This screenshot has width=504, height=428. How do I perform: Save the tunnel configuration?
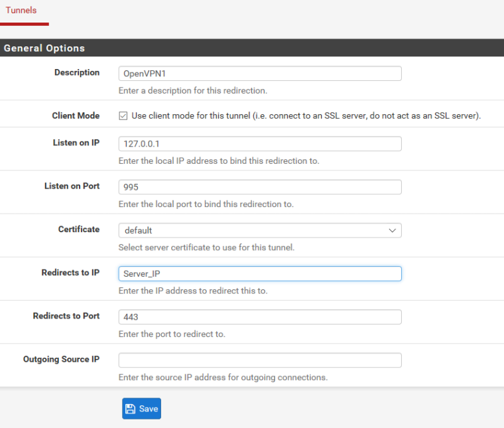click(x=141, y=408)
